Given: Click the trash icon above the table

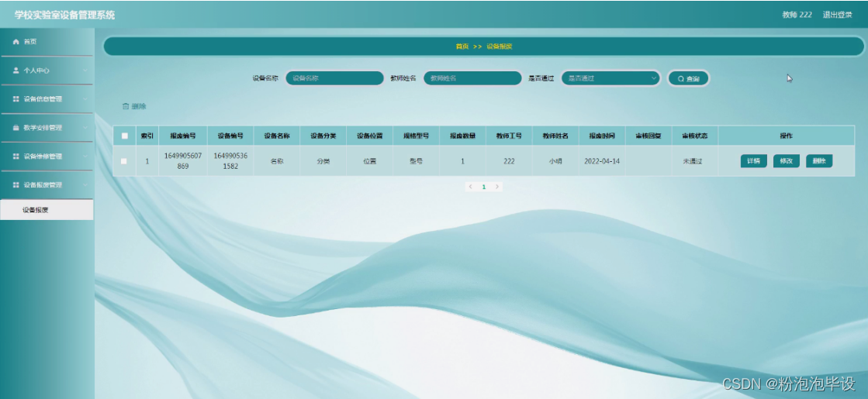Looking at the screenshot, I should coord(126,106).
